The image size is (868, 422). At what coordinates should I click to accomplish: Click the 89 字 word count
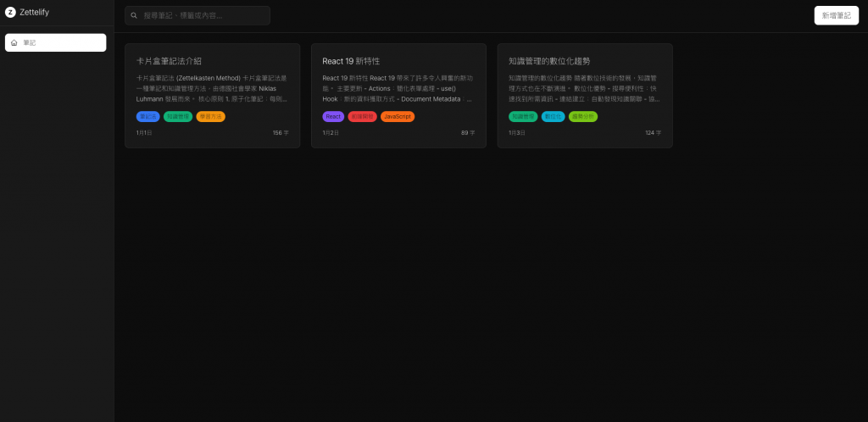pyautogui.click(x=468, y=133)
